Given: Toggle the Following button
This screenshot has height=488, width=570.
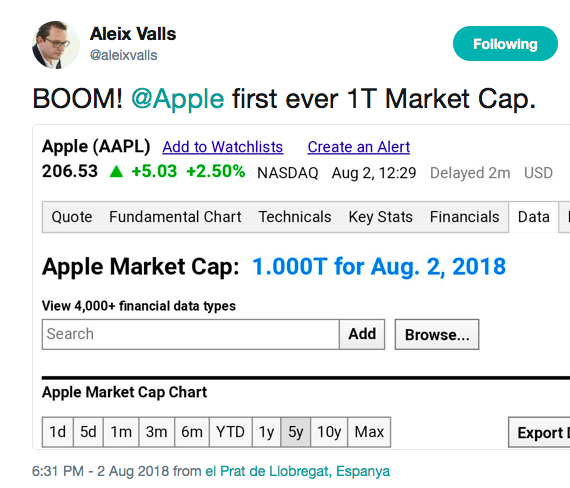Looking at the screenshot, I should pyautogui.click(x=505, y=44).
